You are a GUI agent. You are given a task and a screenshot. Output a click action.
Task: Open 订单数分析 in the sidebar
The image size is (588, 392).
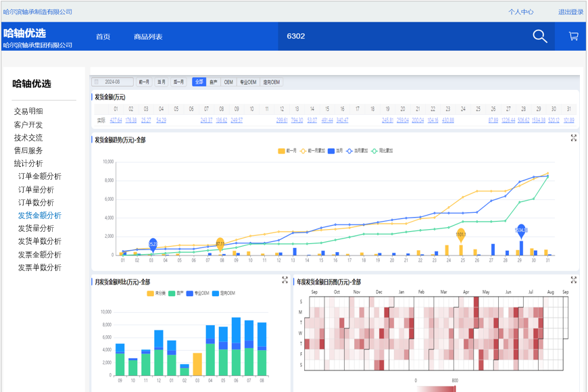[x=36, y=203]
